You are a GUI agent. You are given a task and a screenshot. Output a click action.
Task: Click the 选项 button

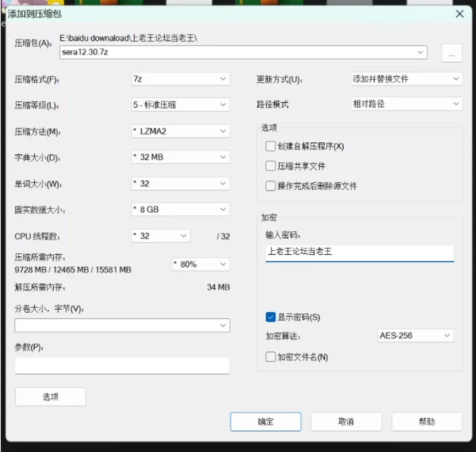click(51, 396)
